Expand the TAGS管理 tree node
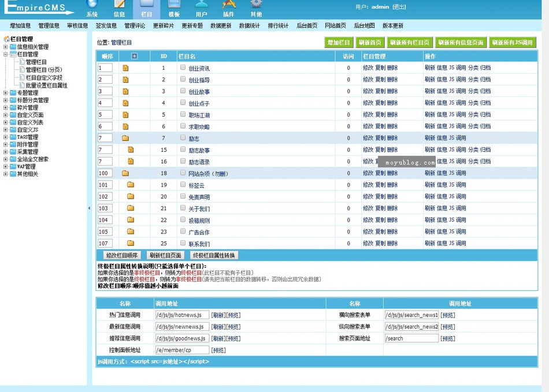 tap(5, 137)
